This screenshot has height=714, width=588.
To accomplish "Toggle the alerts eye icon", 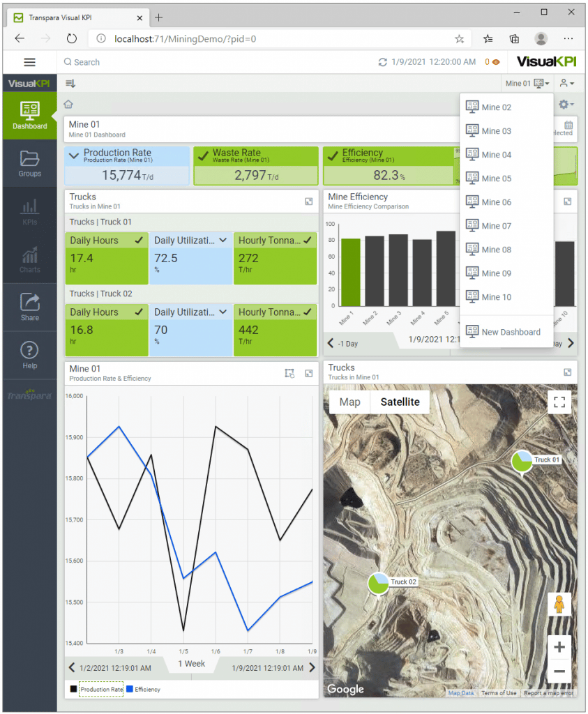I will [x=495, y=62].
